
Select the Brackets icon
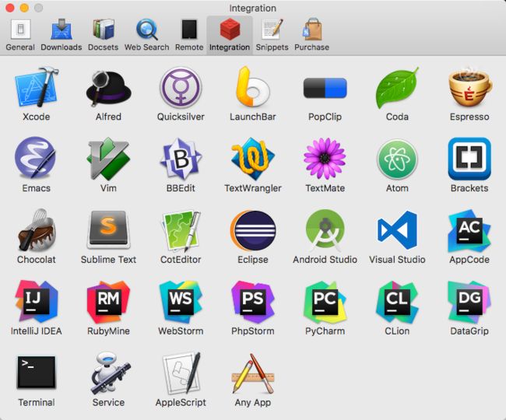469,159
